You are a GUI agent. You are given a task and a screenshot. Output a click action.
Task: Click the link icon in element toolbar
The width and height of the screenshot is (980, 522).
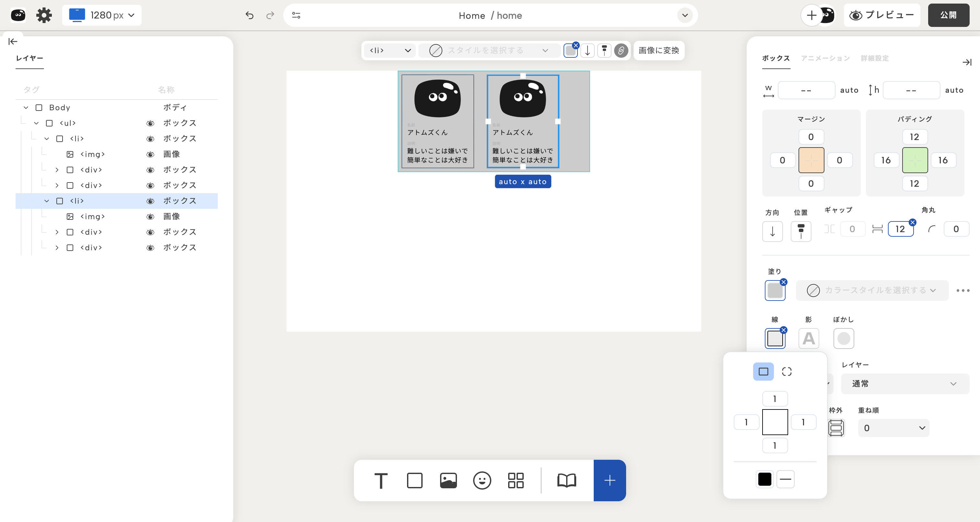click(621, 50)
